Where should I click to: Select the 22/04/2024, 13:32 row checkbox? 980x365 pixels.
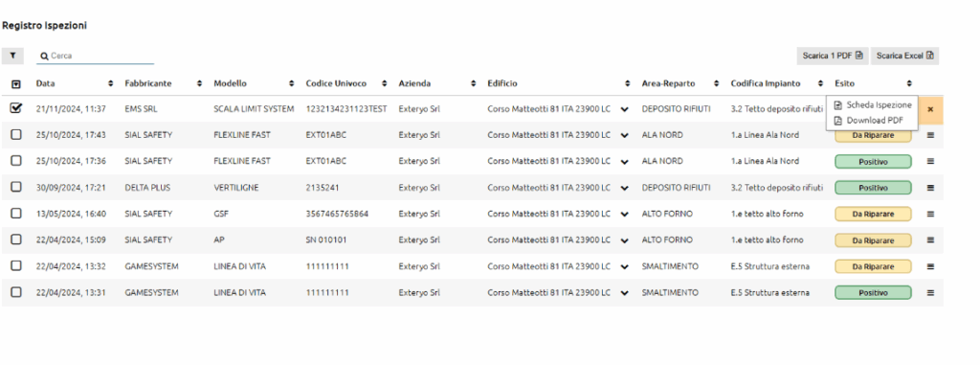point(16,266)
